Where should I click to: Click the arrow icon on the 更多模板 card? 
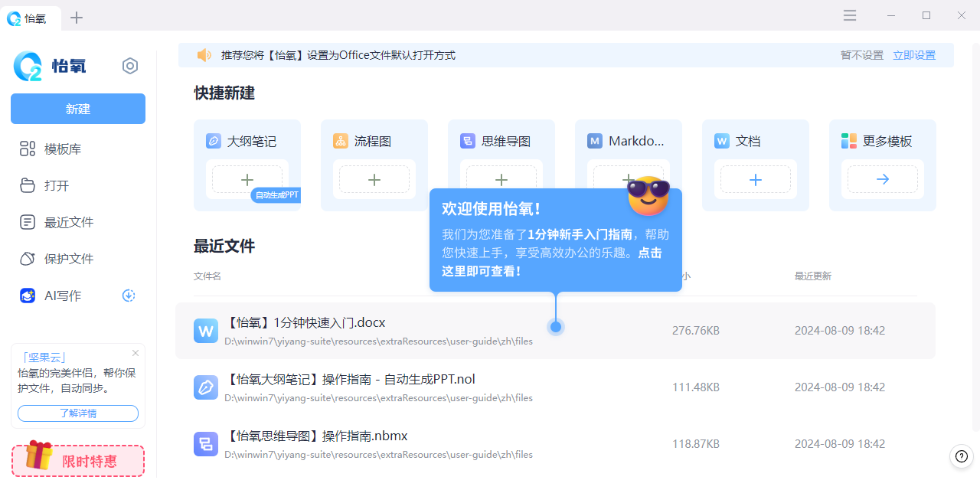[882, 179]
